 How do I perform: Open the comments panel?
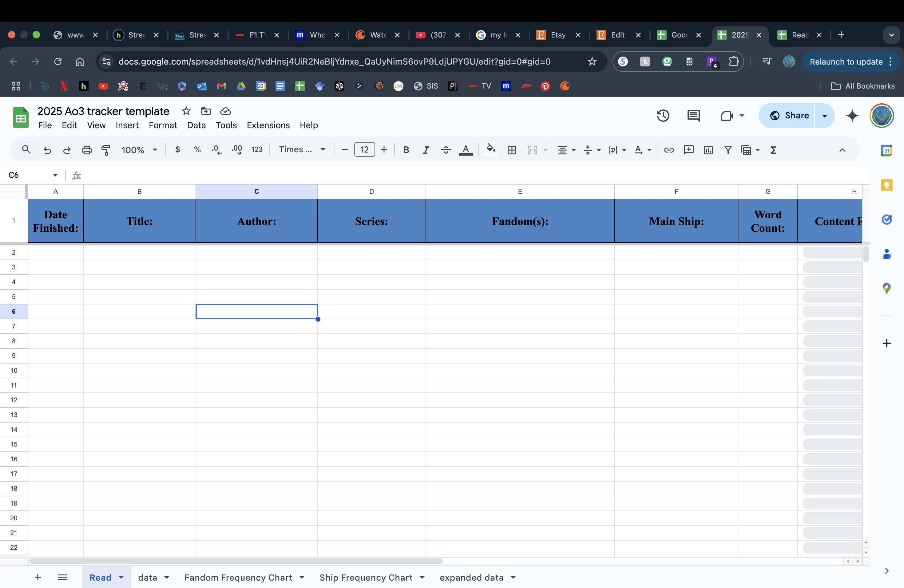click(x=693, y=115)
